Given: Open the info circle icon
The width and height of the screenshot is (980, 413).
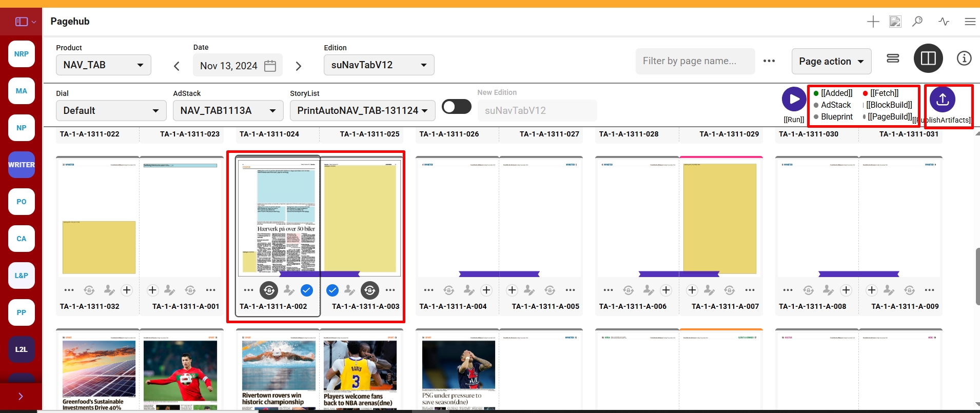Looking at the screenshot, I should tap(964, 58).
